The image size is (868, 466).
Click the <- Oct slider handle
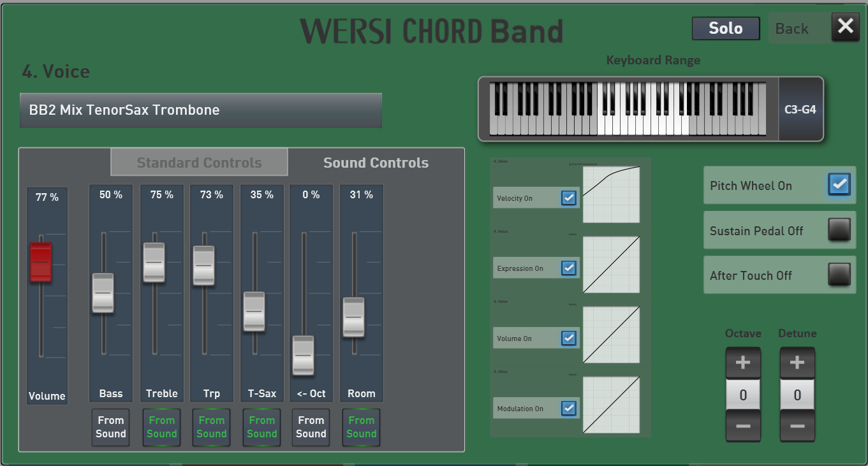coord(304,355)
